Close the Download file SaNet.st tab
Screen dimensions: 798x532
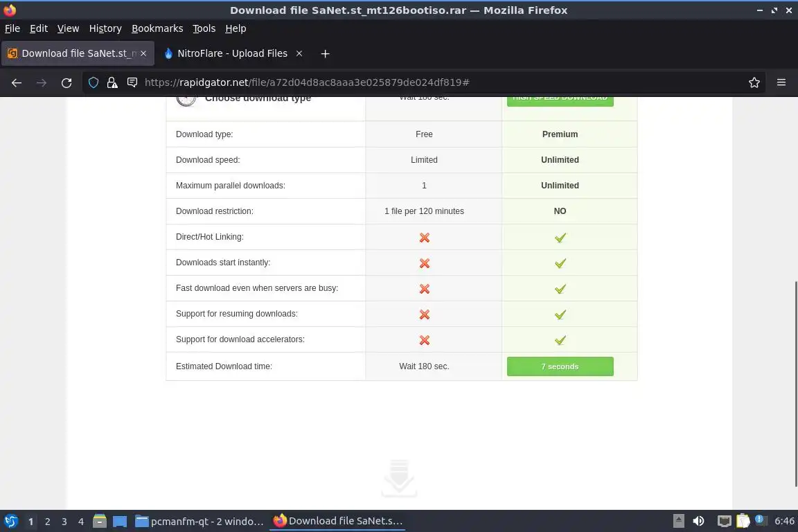coord(143,53)
